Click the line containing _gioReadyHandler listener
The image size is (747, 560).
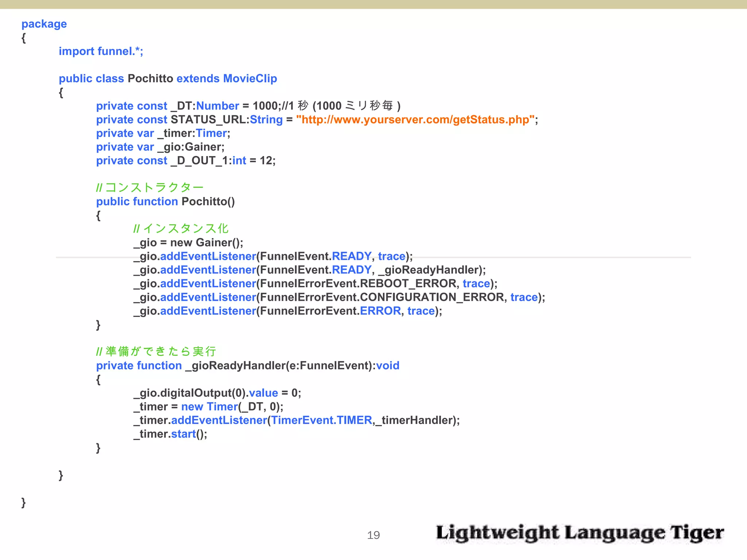coord(310,270)
